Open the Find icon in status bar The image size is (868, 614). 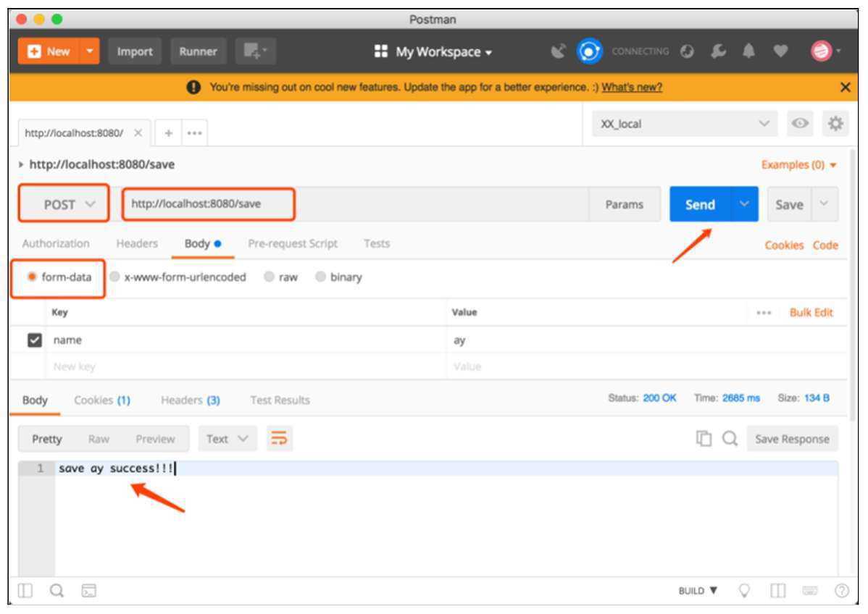coord(57,591)
